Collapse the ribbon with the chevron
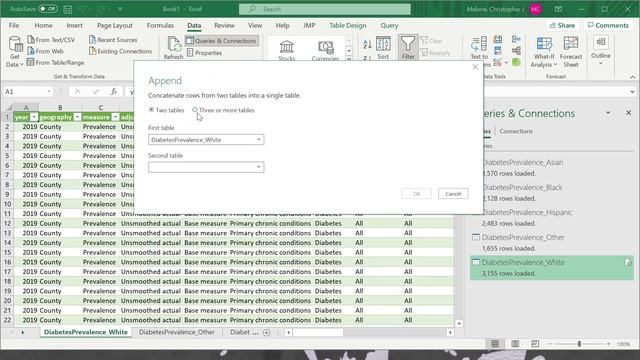This screenshot has width=640, height=360. click(x=632, y=77)
